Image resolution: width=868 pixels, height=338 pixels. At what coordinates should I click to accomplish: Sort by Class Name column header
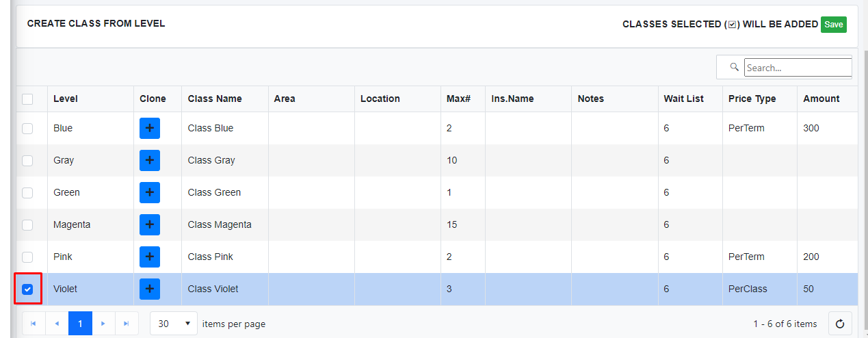215,99
